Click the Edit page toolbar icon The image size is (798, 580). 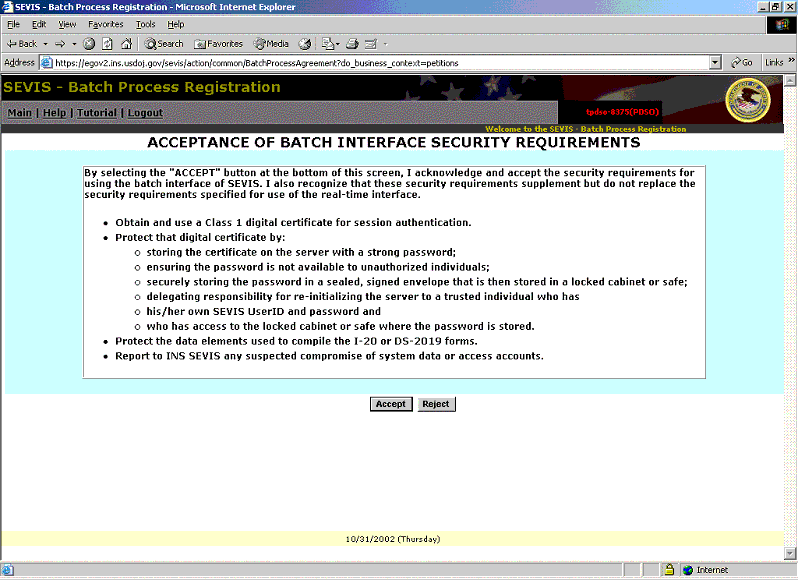click(371, 44)
